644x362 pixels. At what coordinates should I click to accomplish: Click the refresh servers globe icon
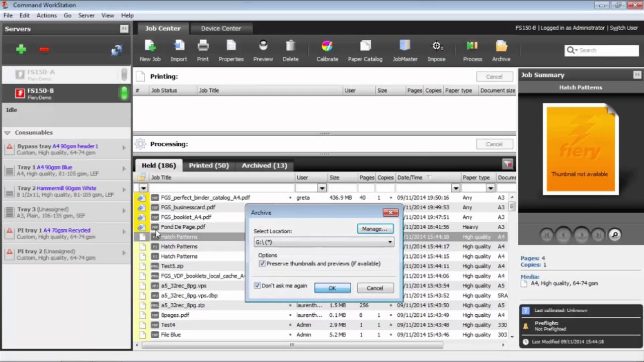tap(117, 50)
